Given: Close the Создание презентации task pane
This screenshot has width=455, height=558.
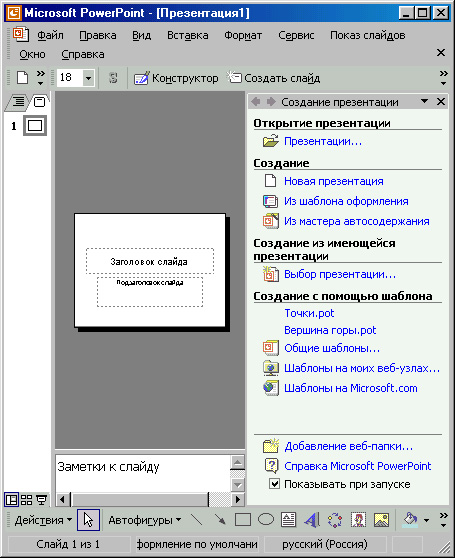Looking at the screenshot, I should coord(441,102).
